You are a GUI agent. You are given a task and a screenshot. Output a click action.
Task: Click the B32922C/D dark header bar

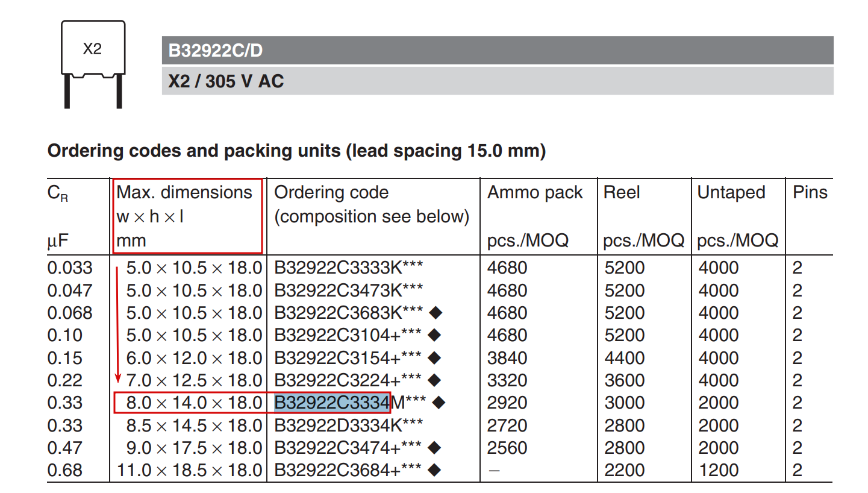coord(497,51)
